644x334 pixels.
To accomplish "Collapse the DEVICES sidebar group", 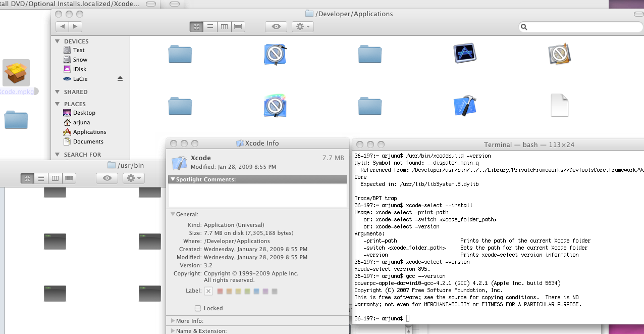I will click(x=58, y=41).
